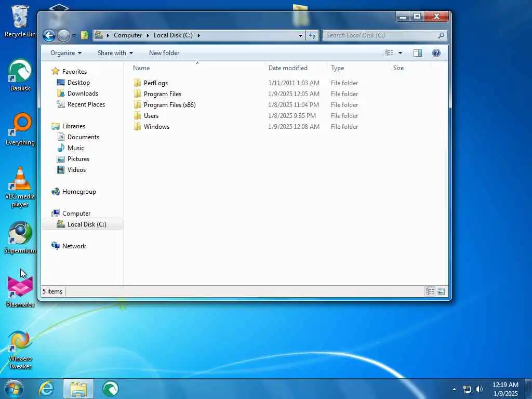
Task: Open Basilisk from the taskbar
Action: pos(111,389)
